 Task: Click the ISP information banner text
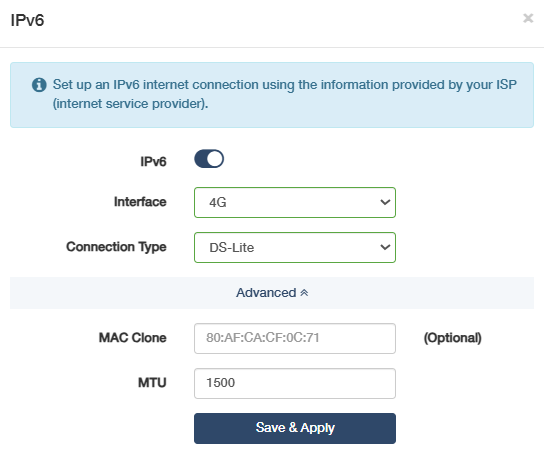[284, 94]
